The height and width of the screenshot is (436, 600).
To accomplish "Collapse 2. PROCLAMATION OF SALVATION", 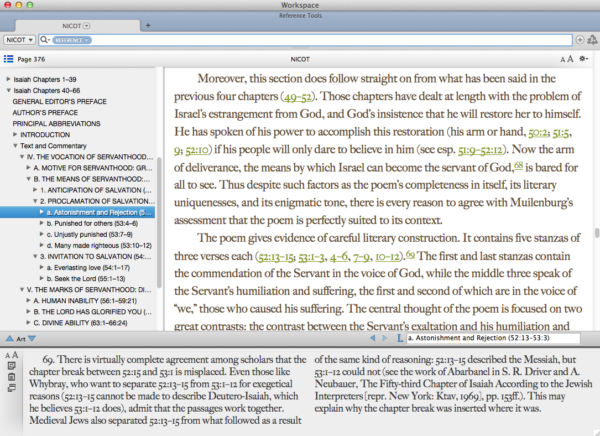I will [x=35, y=201].
